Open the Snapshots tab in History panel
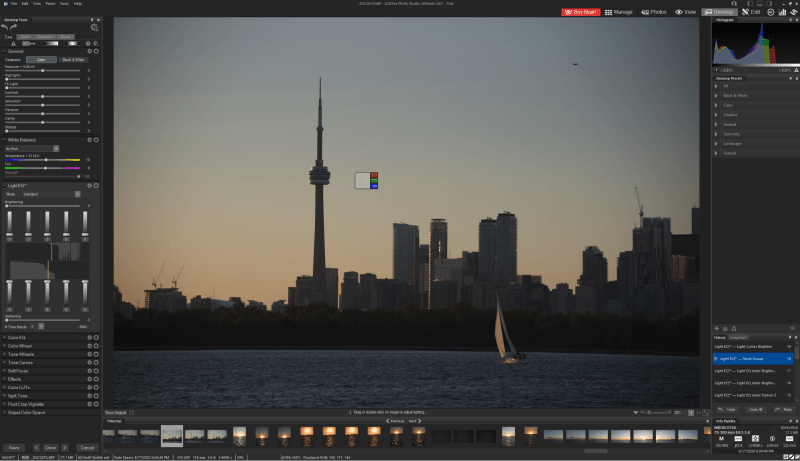The height and width of the screenshot is (461, 800). click(x=738, y=338)
